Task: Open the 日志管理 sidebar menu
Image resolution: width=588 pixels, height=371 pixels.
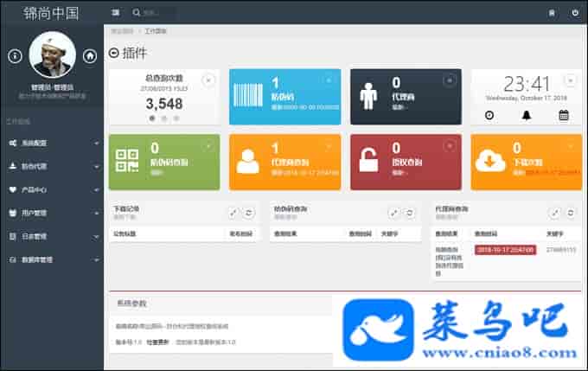Action: pyautogui.click(x=52, y=236)
